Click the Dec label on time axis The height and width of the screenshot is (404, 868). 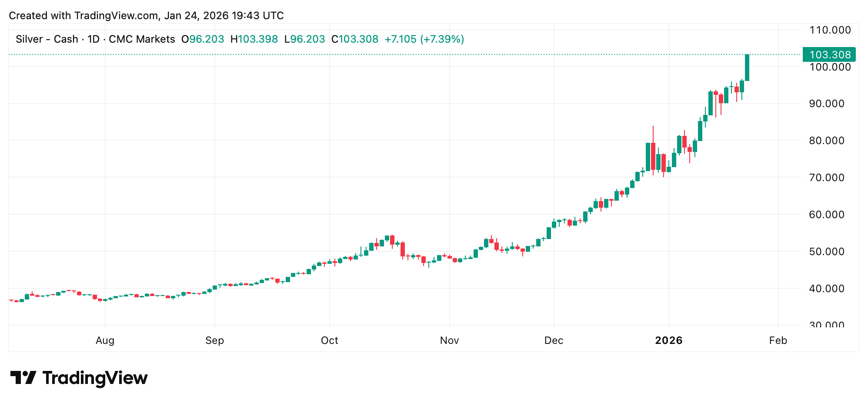pos(554,340)
